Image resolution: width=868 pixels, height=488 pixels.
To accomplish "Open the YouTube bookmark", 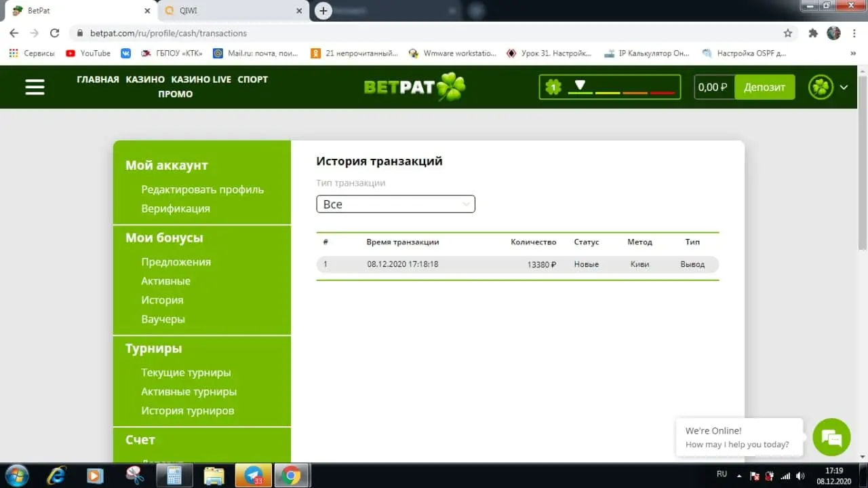I will coord(88,53).
